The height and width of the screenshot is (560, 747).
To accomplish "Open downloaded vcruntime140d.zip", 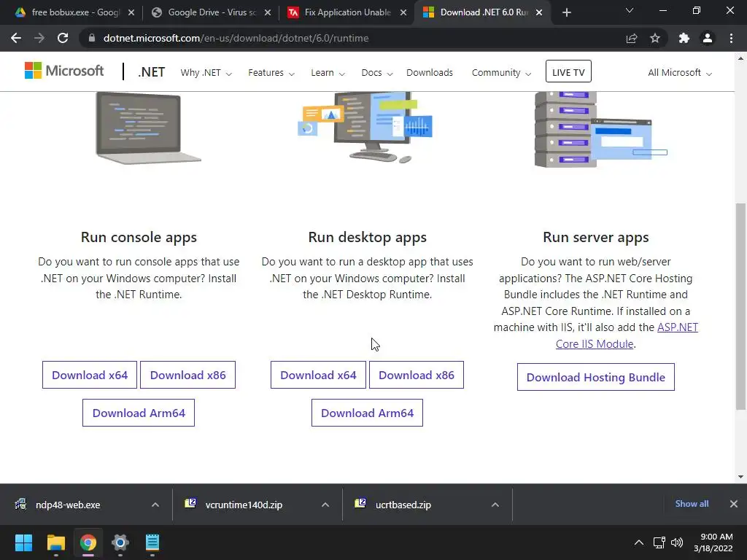I will (x=243, y=505).
